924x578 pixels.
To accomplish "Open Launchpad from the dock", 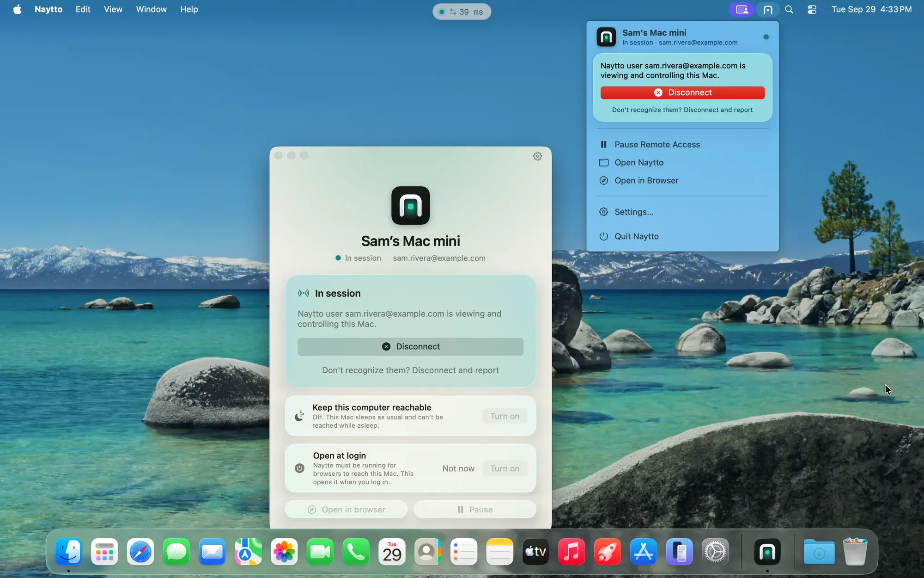I will [x=104, y=552].
